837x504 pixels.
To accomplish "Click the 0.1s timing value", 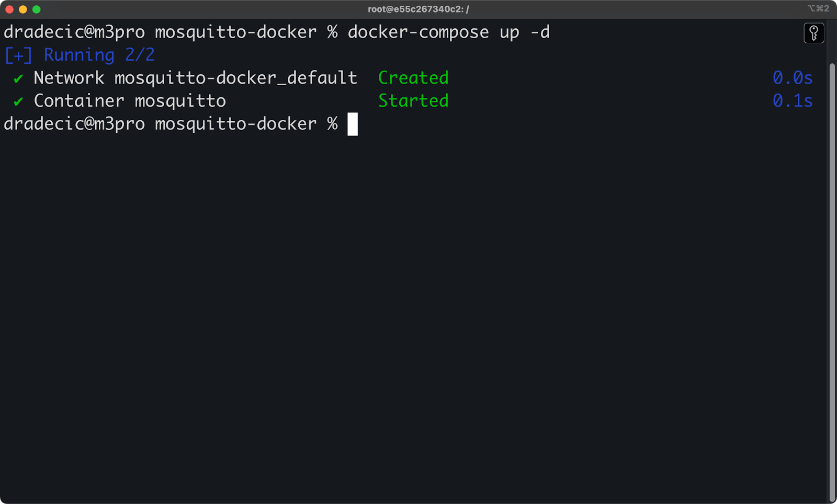I will point(793,100).
